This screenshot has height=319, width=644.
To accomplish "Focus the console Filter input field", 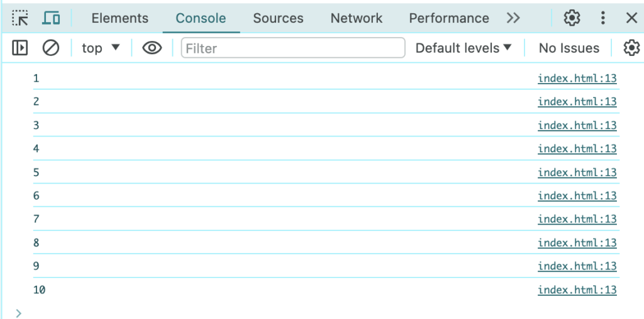I will (x=293, y=48).
